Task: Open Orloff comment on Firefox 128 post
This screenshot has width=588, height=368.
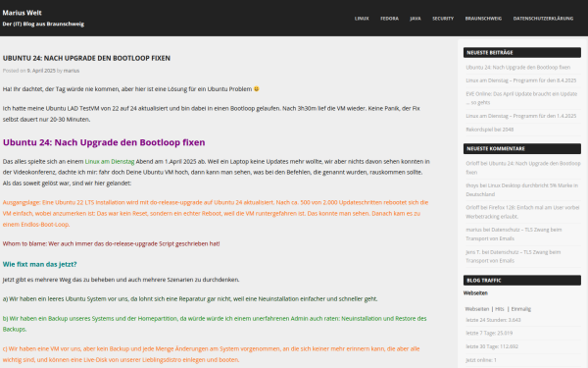Action: [x=522, y=212]
